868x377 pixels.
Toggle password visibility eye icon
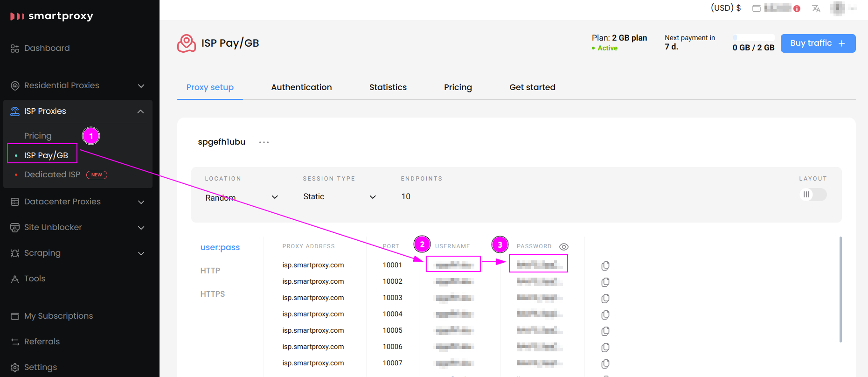click(564, 247)
